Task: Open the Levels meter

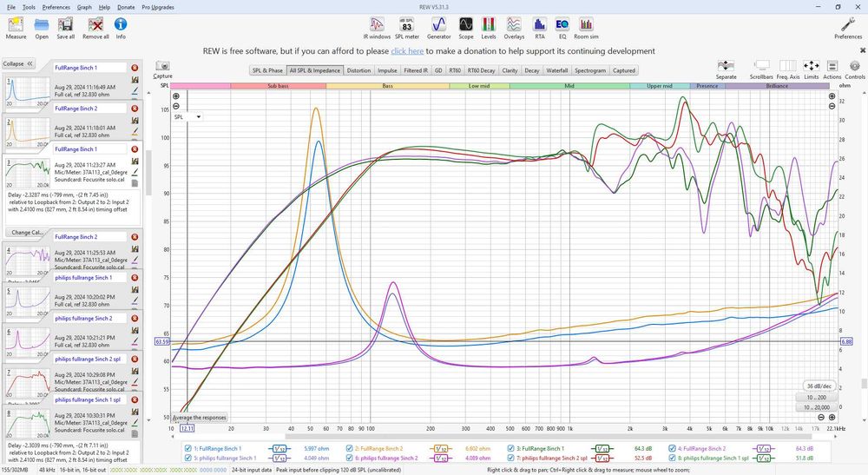Action: point(488,28)
